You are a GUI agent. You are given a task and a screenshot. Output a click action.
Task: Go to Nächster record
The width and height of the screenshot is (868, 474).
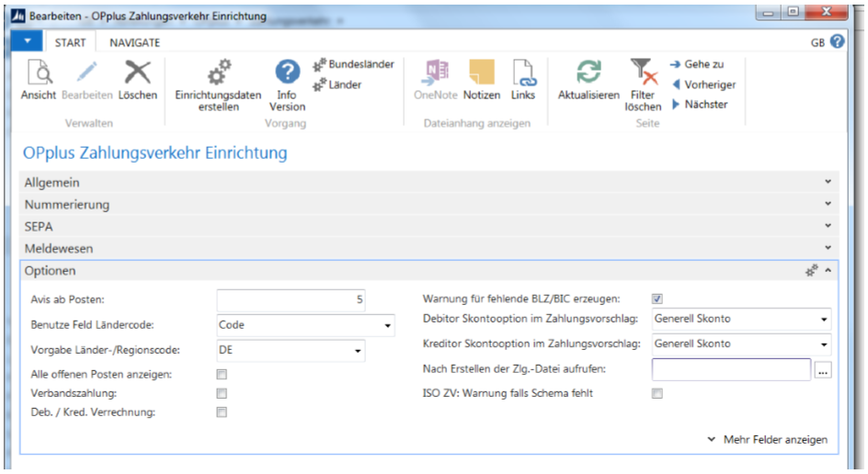700,105
